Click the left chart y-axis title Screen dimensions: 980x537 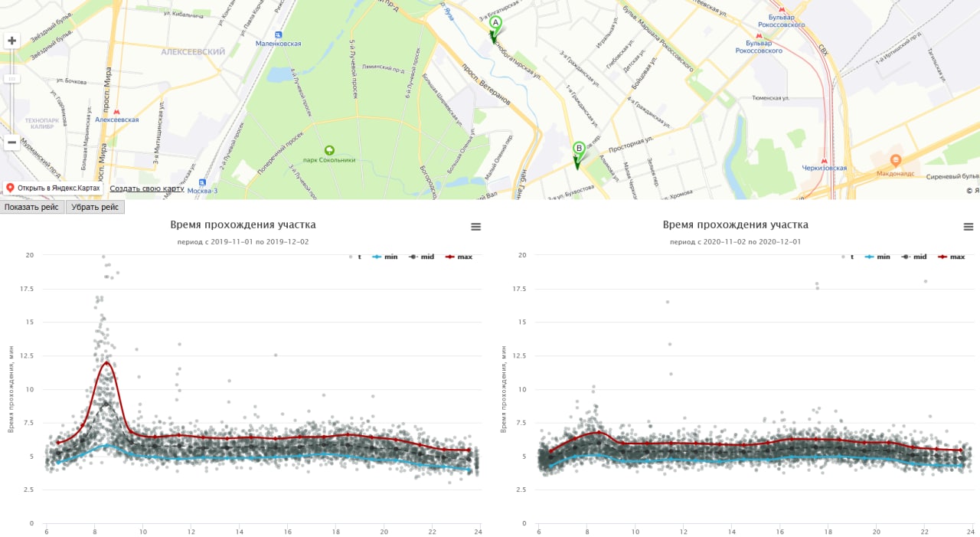pyautogui.click(x=11, y=389)
